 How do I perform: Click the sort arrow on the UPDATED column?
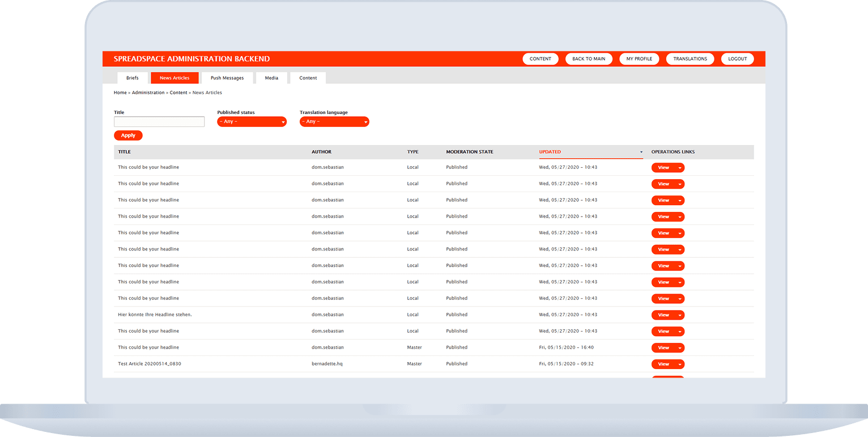tap(641, 152)
